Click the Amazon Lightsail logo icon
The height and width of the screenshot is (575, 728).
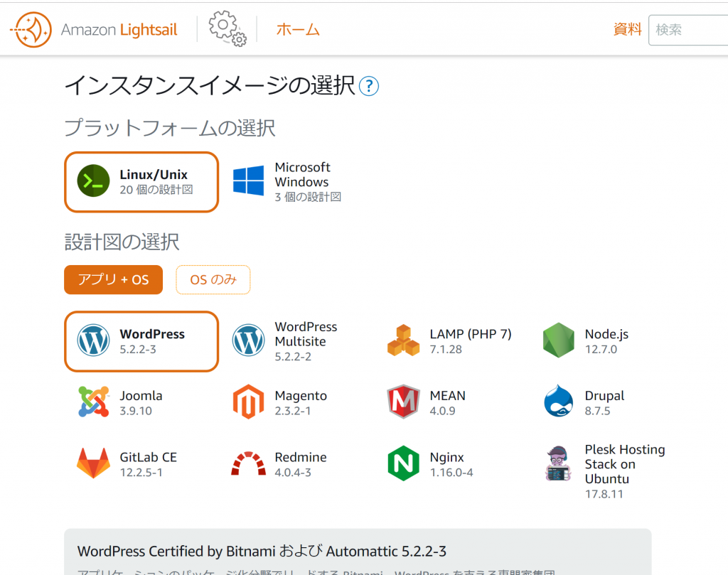(31, 30)
